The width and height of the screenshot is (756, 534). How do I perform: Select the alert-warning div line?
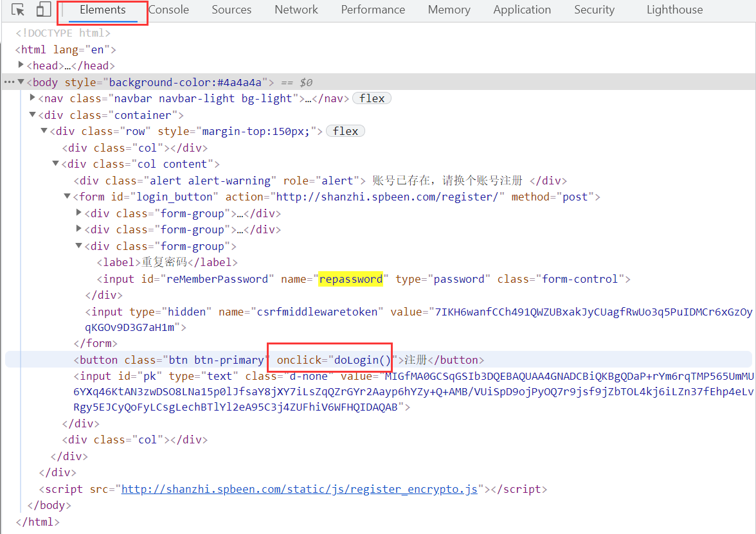tap(320, 181)
